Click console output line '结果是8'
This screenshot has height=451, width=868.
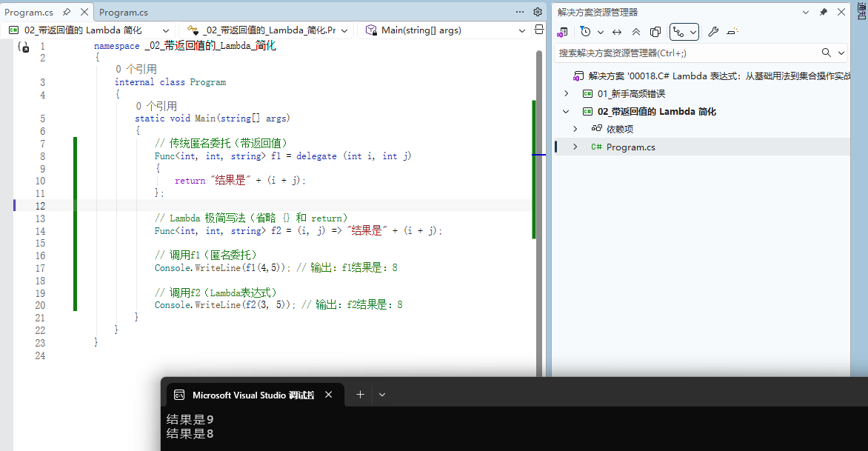(190, 433)
